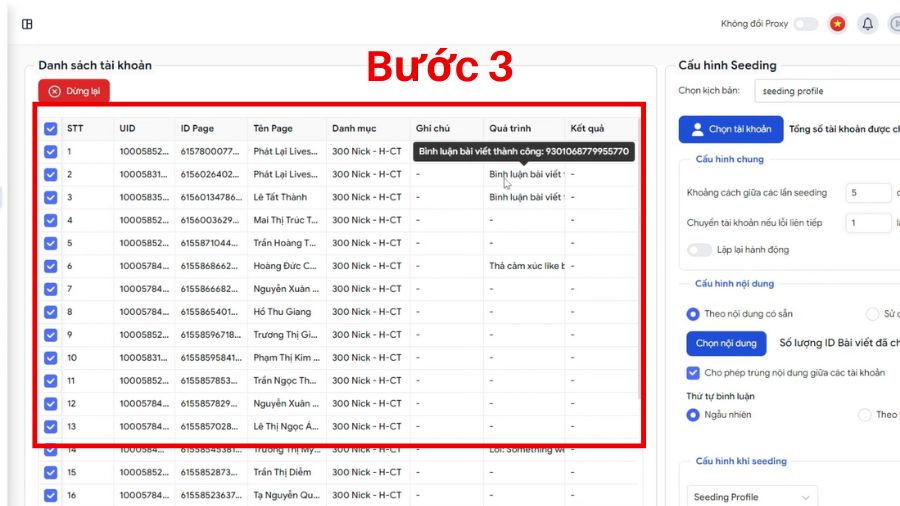Image resolution: width=900 pixels, height=506 pixels.
Task: Select the Lê Tất Thành page name
Action: pos(280,197)
